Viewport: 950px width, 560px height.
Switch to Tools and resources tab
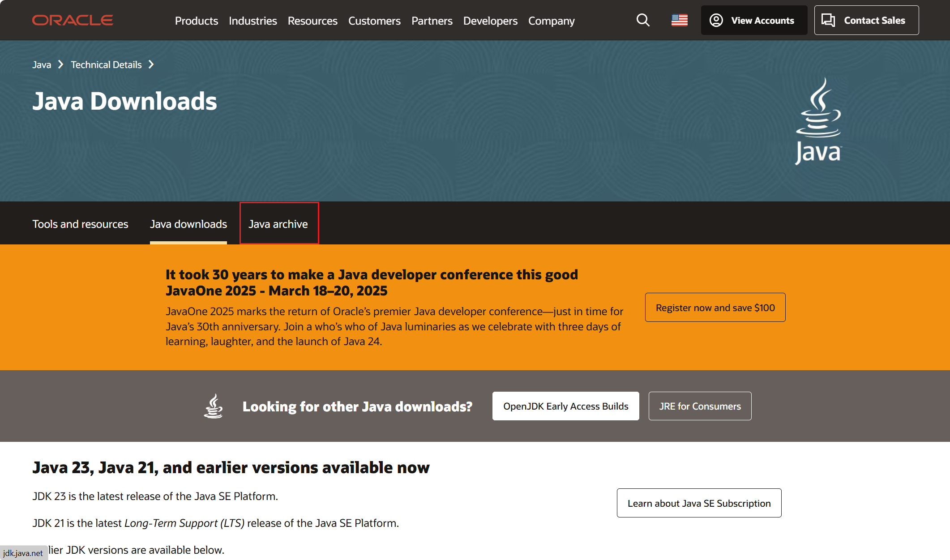point(80,224)
